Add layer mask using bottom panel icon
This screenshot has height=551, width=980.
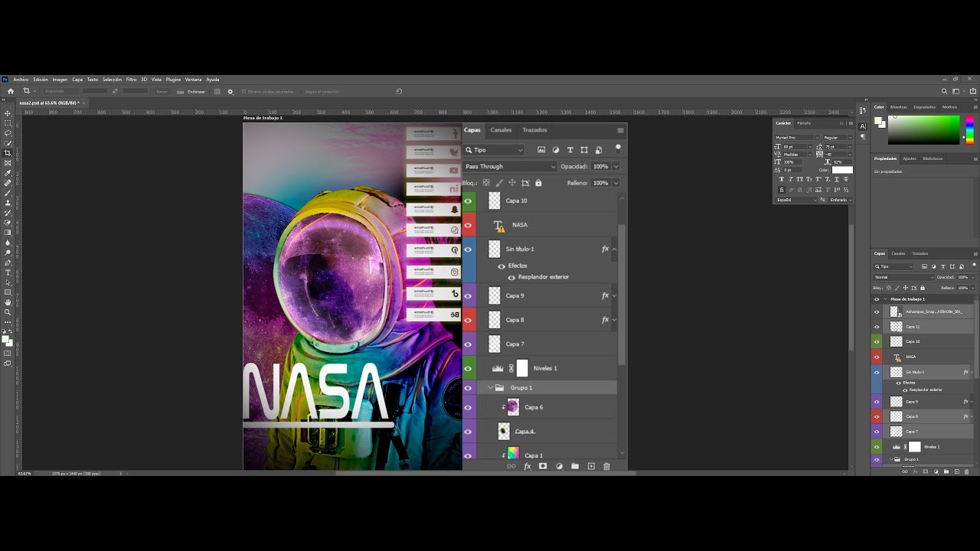(x=543, y=466)
